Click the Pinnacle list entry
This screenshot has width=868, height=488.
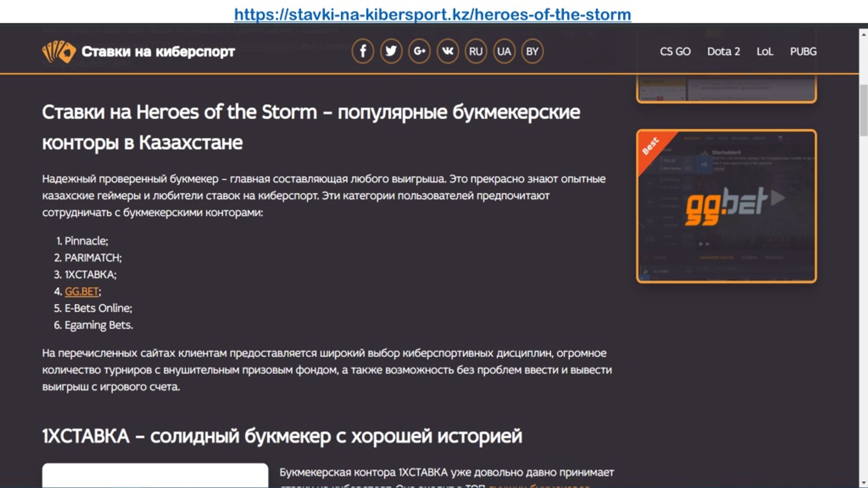point(86,241)
